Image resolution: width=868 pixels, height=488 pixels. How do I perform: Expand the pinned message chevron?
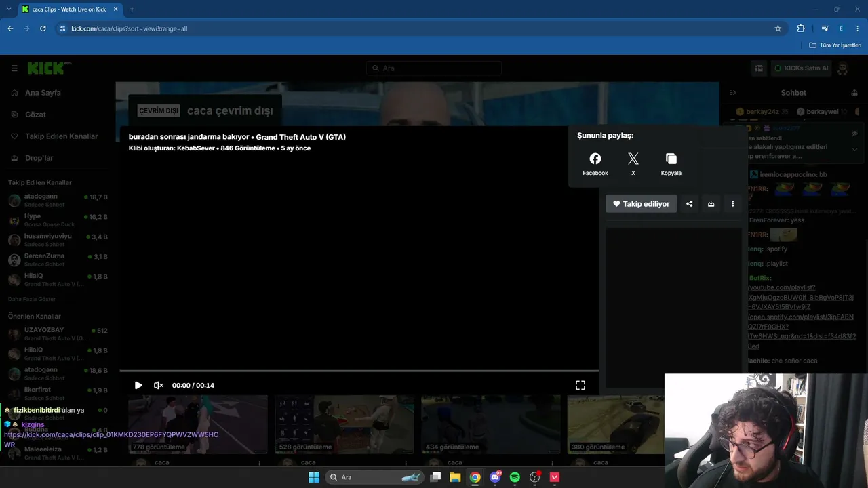(x=854, y=150)
